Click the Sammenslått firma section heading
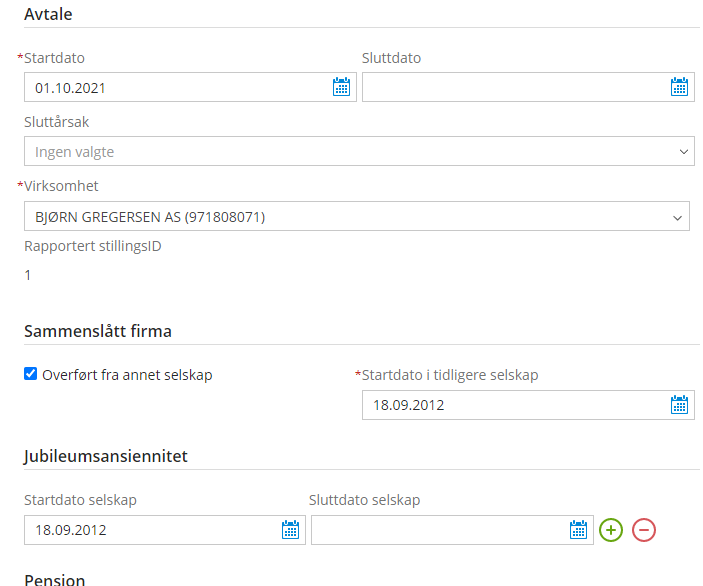Screen dimensions: 703x586 click(98, 331)
